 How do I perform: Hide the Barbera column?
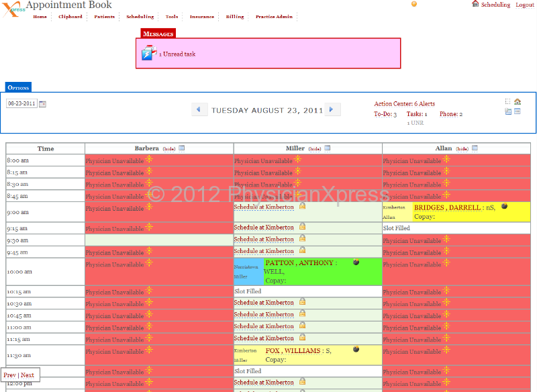pos(168,148)
